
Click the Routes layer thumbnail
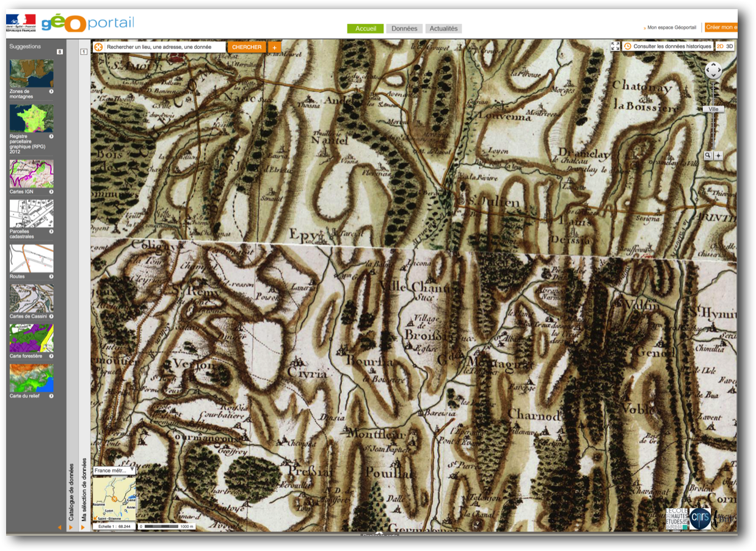(31, 258)
